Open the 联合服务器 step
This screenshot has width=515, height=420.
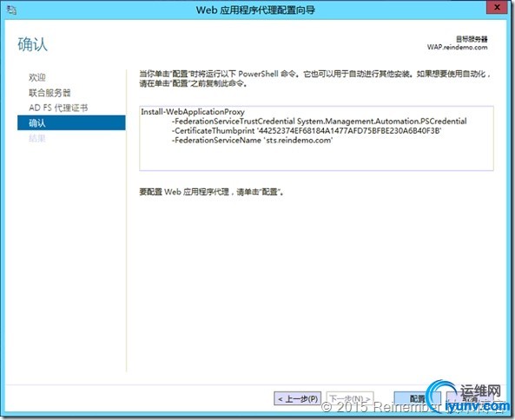[x=50, y=93]
